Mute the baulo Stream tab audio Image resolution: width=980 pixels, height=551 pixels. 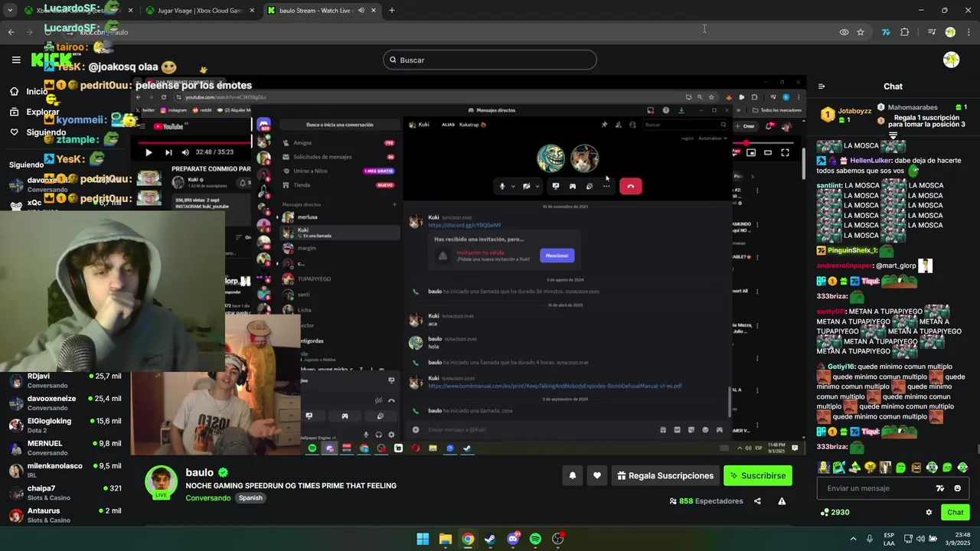pos(361,11)
